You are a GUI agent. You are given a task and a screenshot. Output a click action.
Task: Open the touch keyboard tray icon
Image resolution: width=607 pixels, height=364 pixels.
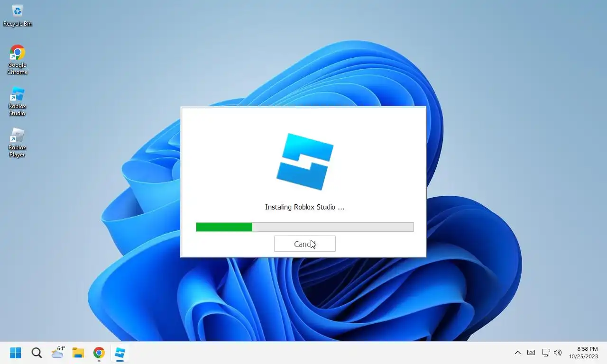[531, 353]
